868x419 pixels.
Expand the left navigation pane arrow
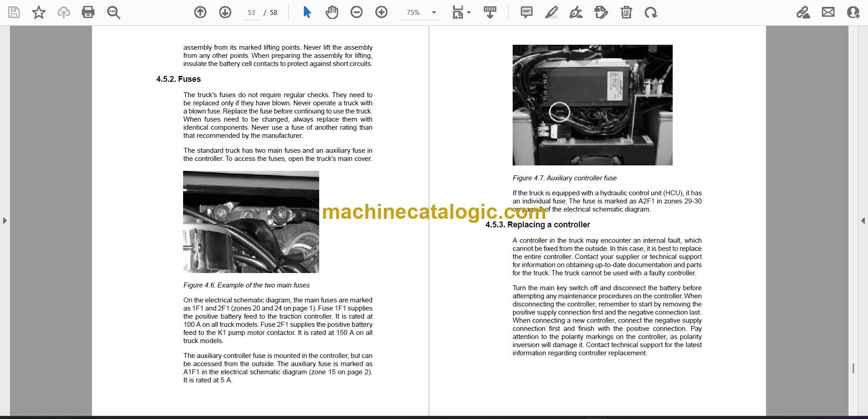pyautogui.click(x=5, y=221)
